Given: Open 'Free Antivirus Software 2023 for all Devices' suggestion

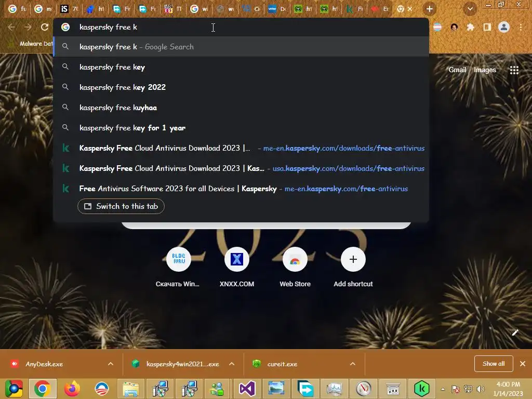Looking at the screenshot, I should (241, 189).
